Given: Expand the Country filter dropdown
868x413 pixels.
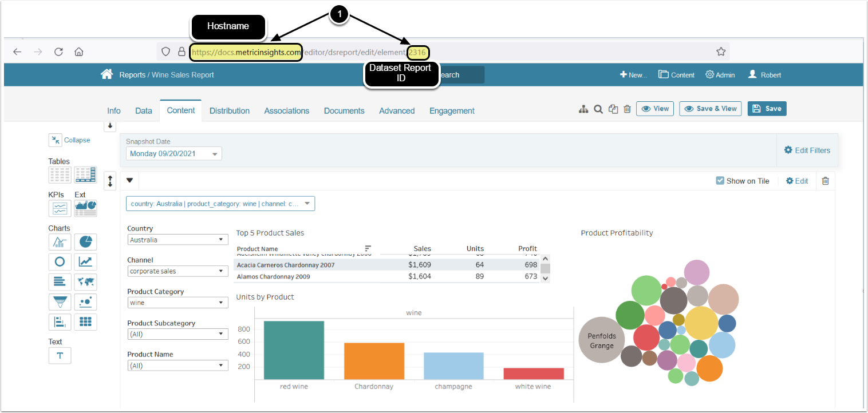Looking at the screenshot, I should pyautogui.click(x=177, y=240).
